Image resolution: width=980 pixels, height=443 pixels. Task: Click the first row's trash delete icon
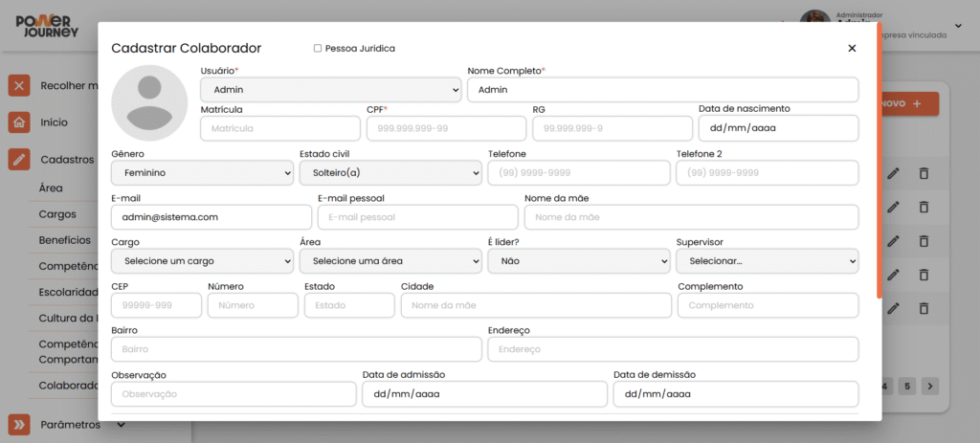pos(924,173)
